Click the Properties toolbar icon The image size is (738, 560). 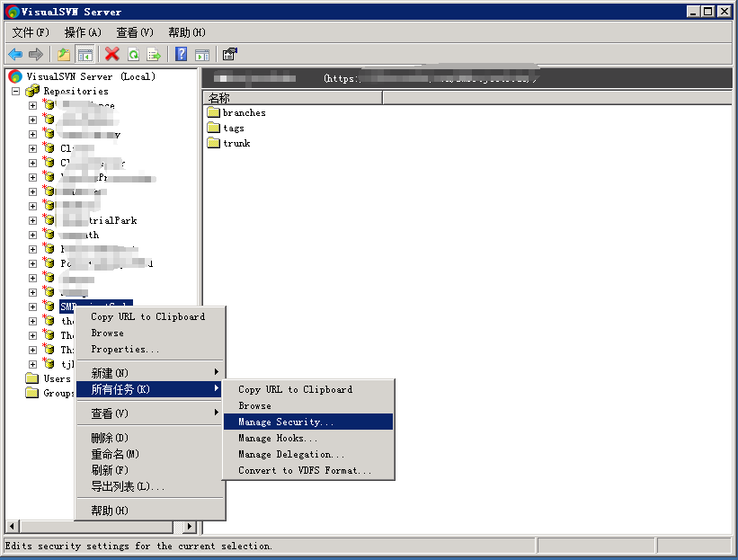tap(230, 55)
